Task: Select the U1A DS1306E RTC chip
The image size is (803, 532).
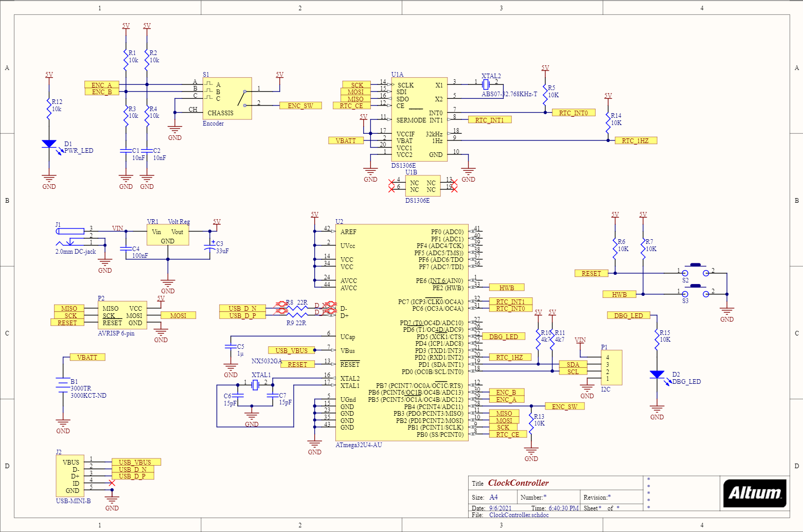Action: (x=419, y=120)
